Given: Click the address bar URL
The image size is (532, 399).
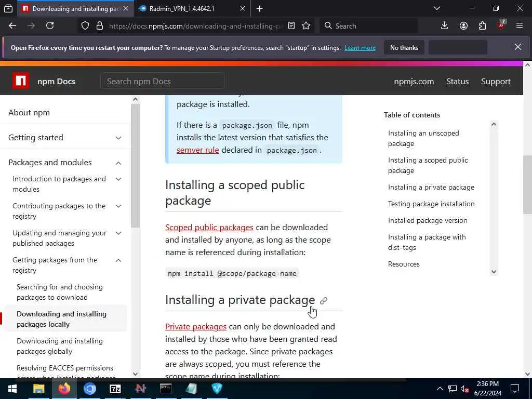Looking at the screenshot, I should click(196, 26).
